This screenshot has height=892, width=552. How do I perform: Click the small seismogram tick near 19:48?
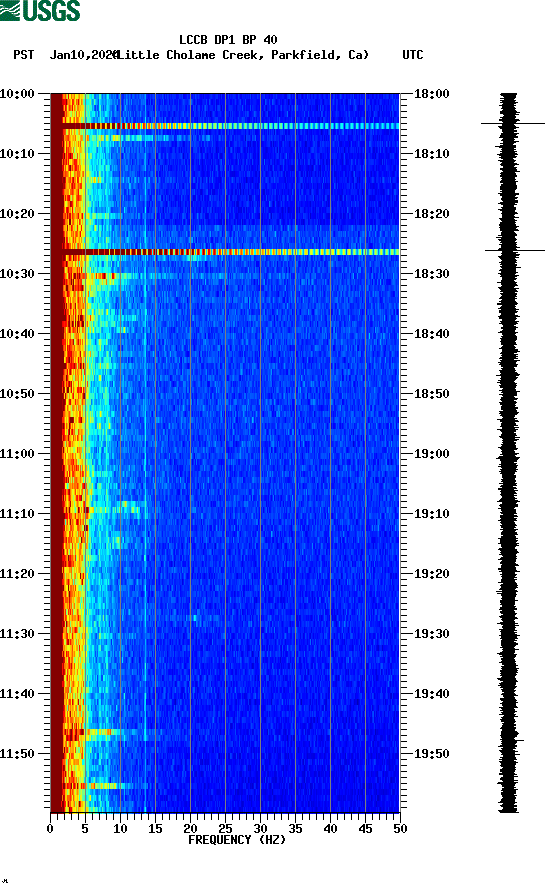pyautogui.click(x=519, y=740)
